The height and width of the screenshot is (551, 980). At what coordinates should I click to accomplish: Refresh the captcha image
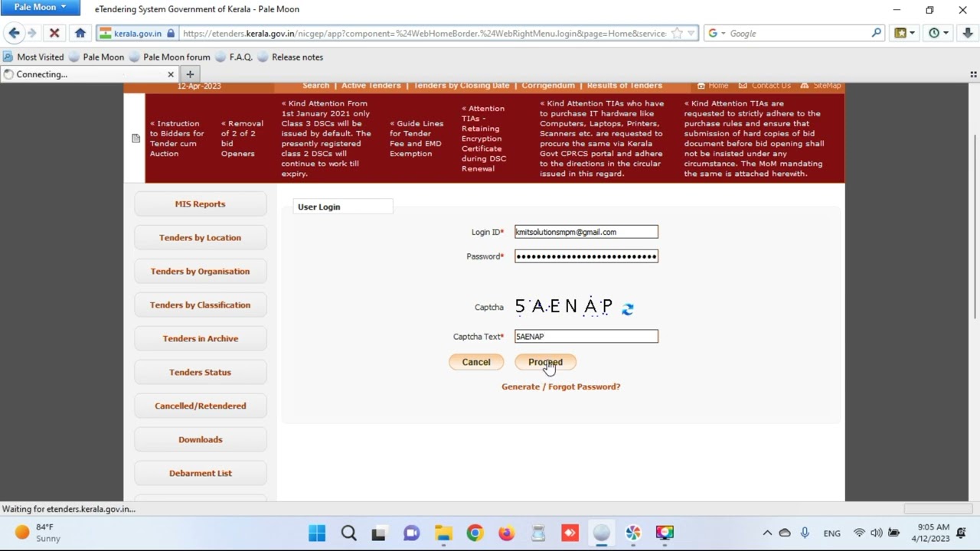click(x=627, y=308)
